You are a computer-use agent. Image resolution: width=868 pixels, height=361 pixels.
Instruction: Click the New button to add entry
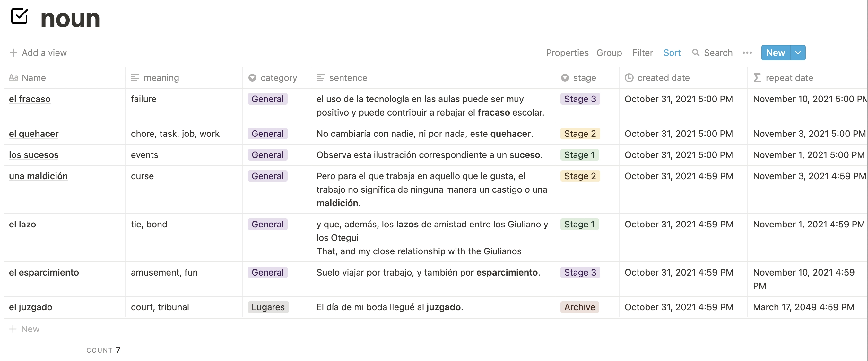(x=775, y=53)
